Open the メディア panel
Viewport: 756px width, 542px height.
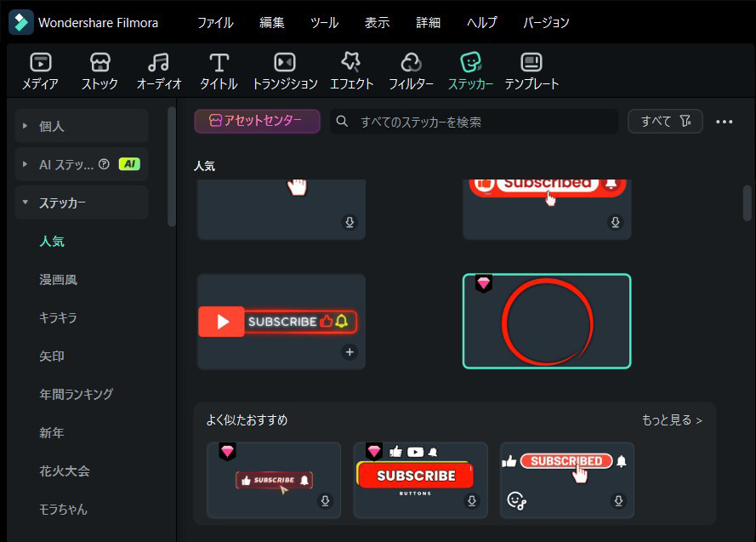click(x=39, y=70)
